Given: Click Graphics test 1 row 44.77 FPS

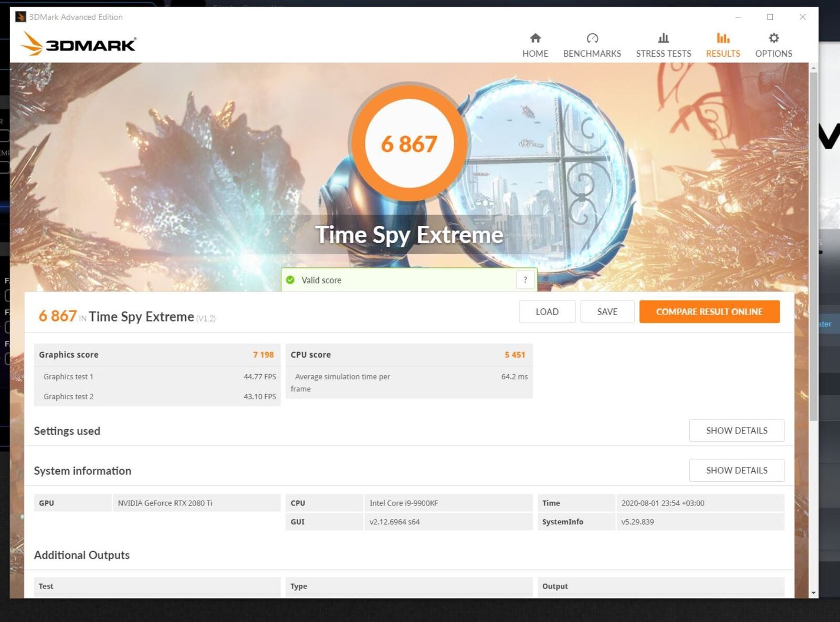Looking at the screenshot, I should [157, 377].
